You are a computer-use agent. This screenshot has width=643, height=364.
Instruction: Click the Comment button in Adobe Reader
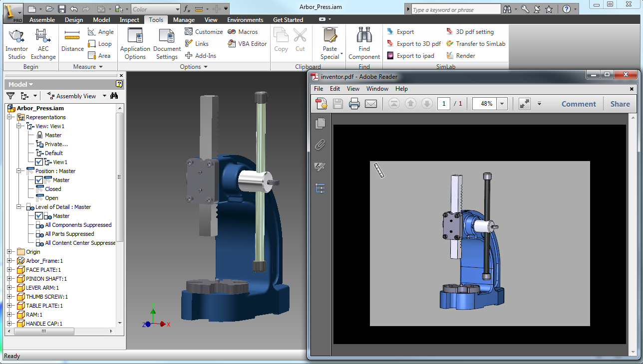coord(579,104)
